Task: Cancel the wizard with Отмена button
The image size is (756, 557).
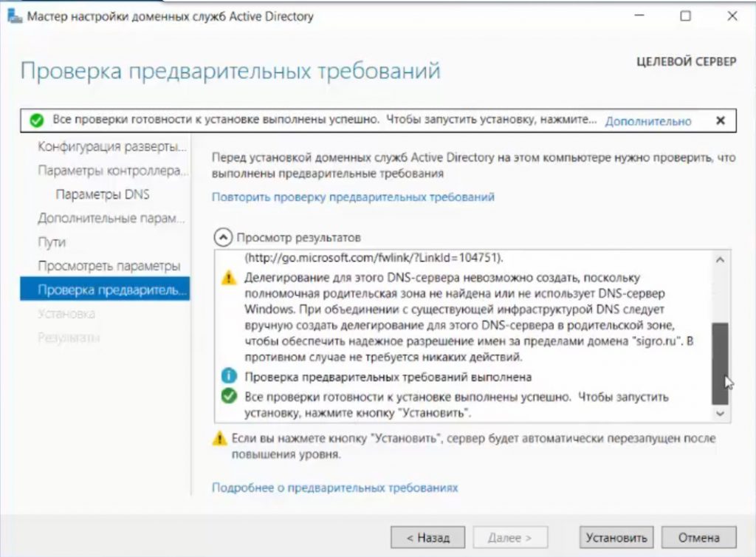Action: point(698,537)
